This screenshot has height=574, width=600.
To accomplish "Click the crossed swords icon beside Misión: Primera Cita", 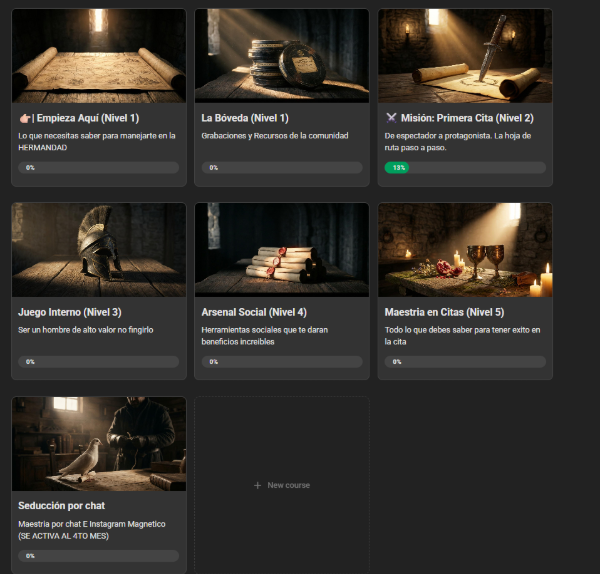I will pyautogui.click(x=391, y=117).
